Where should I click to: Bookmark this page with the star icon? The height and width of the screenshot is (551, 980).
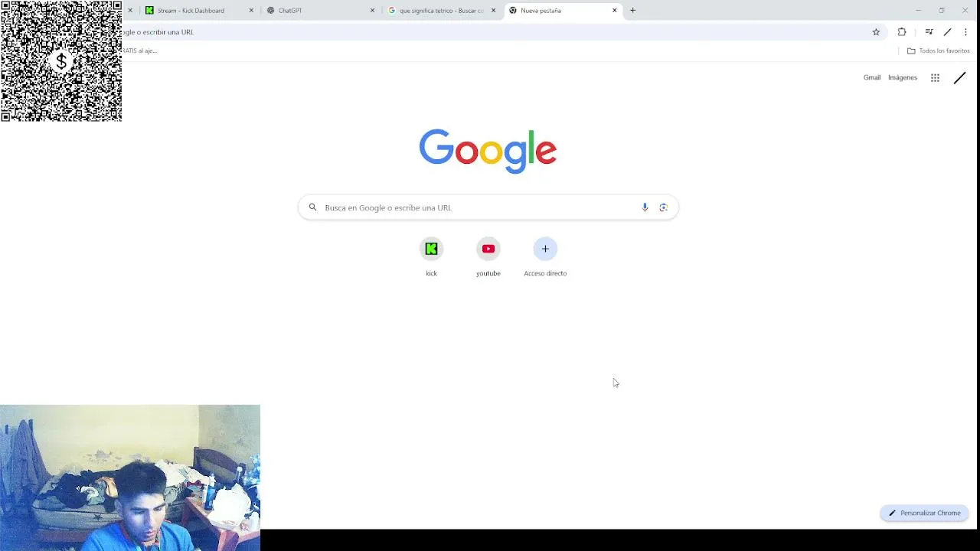coord(876,32)
